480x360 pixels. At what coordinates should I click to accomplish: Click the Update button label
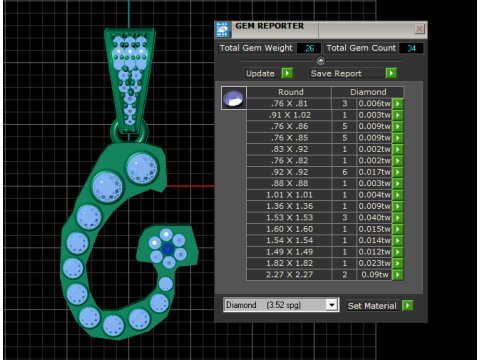coord(260,73)
